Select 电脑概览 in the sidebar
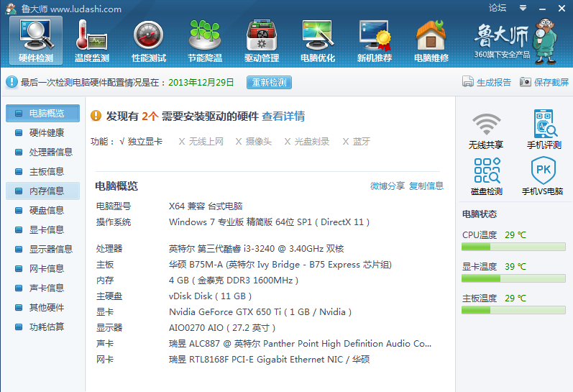The width and height of the screenshot is (573, 392). coord(42,114)
